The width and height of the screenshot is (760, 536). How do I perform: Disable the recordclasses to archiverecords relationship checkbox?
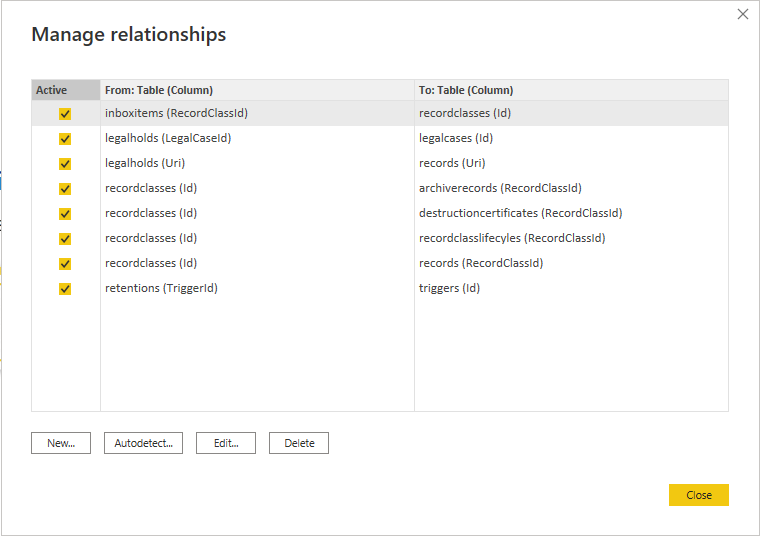pyautogui.click(x=65, y=189)
